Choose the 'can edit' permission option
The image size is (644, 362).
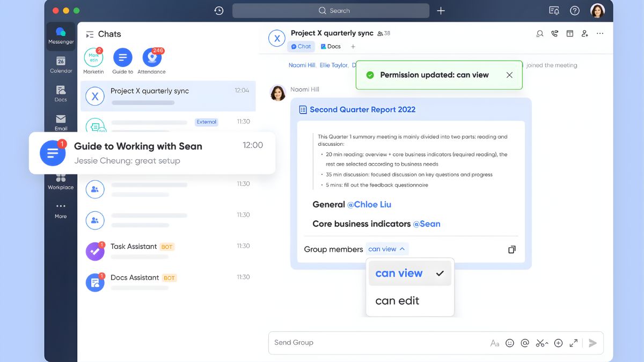pyautogui.click(x=397, y=301)
